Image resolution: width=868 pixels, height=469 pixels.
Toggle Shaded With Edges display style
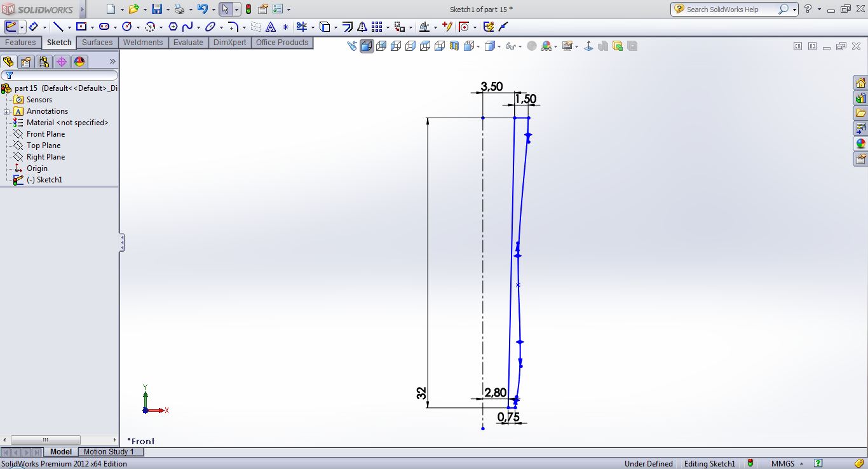[367, 46]
